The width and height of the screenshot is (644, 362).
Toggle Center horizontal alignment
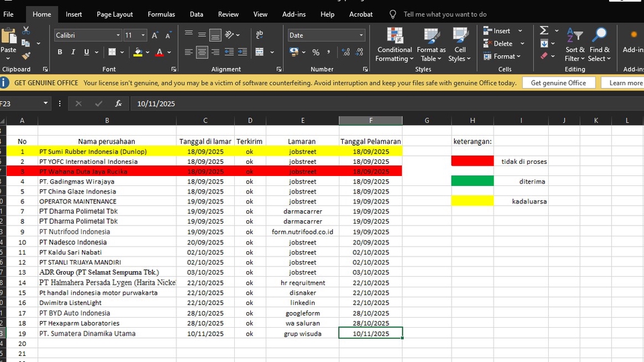pos(202,52)
